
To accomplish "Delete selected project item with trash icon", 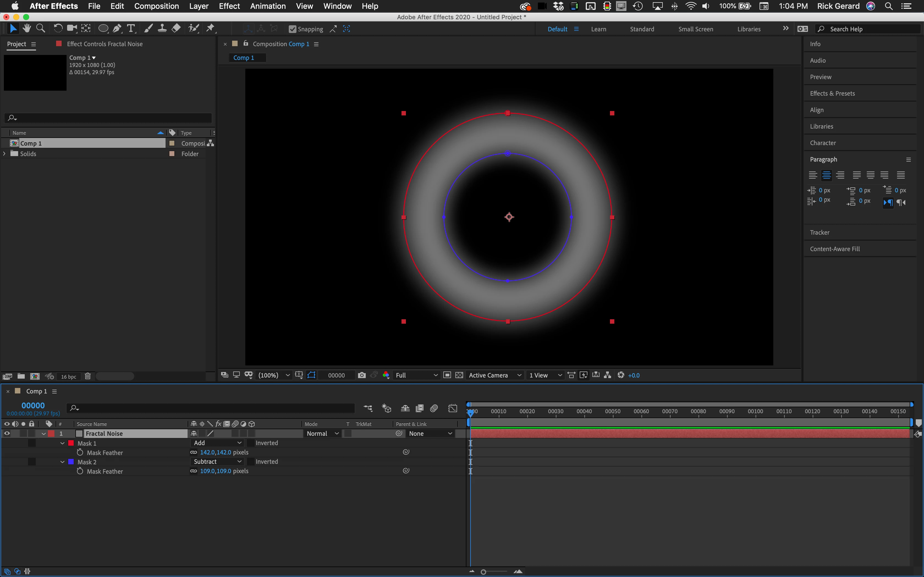I will 87,376.
